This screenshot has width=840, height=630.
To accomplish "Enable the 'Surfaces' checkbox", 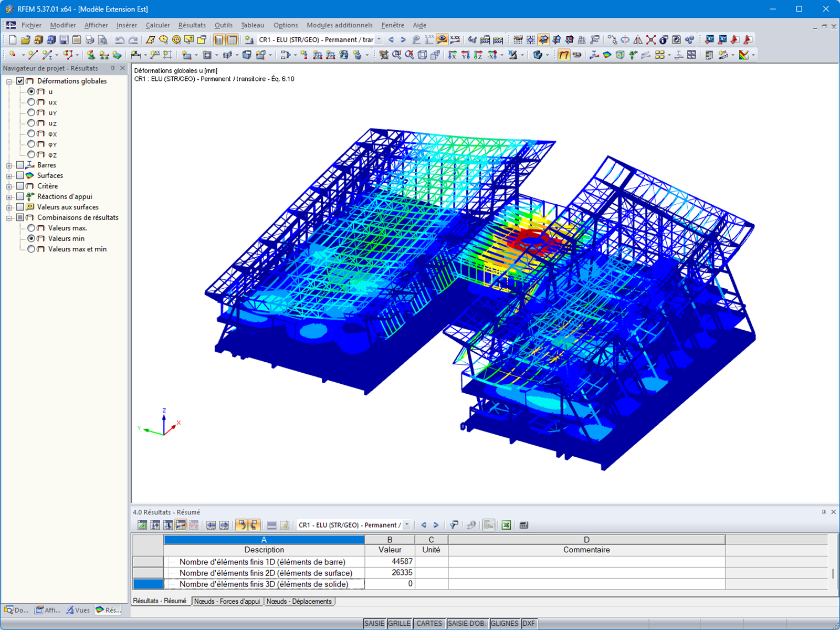I will [20, 175].
